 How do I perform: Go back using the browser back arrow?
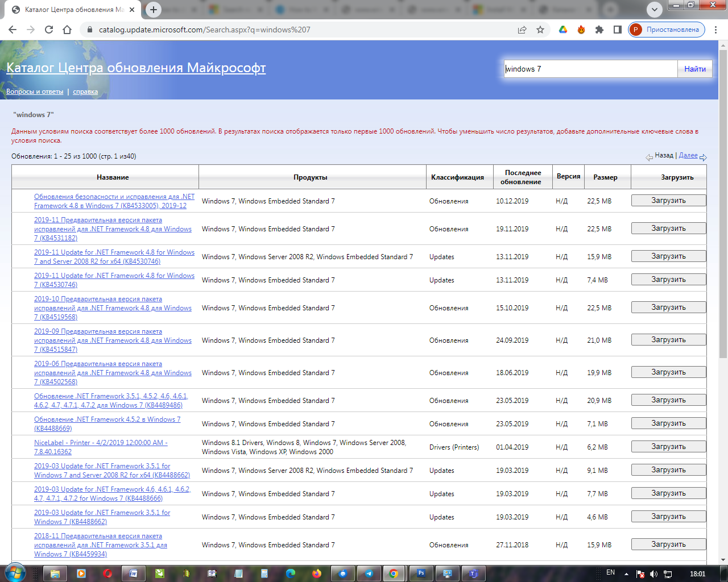13,30
